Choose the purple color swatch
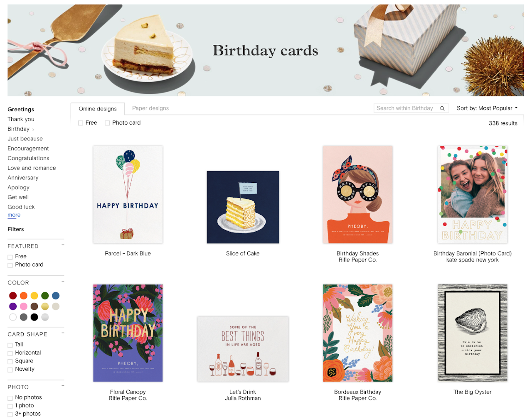Screen dimensions: 532x419 pyautogui.click(x=13, y=306)
